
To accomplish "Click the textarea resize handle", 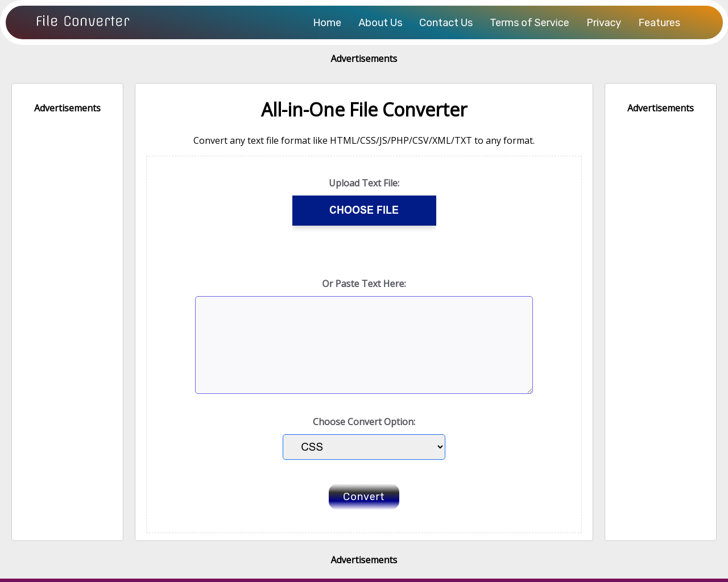I will point(530,391).
